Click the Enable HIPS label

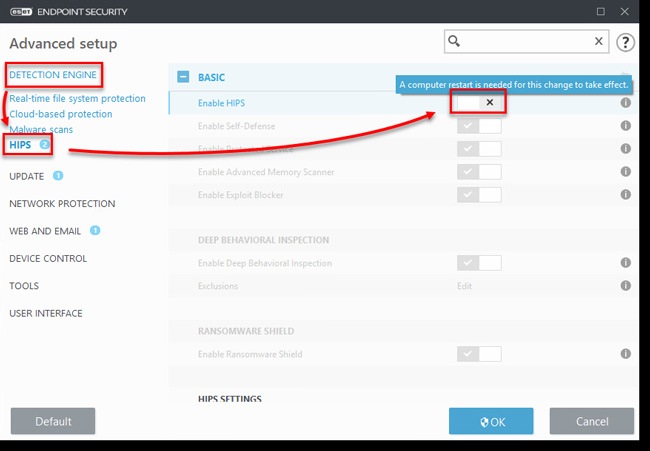[x=221, y=103]
